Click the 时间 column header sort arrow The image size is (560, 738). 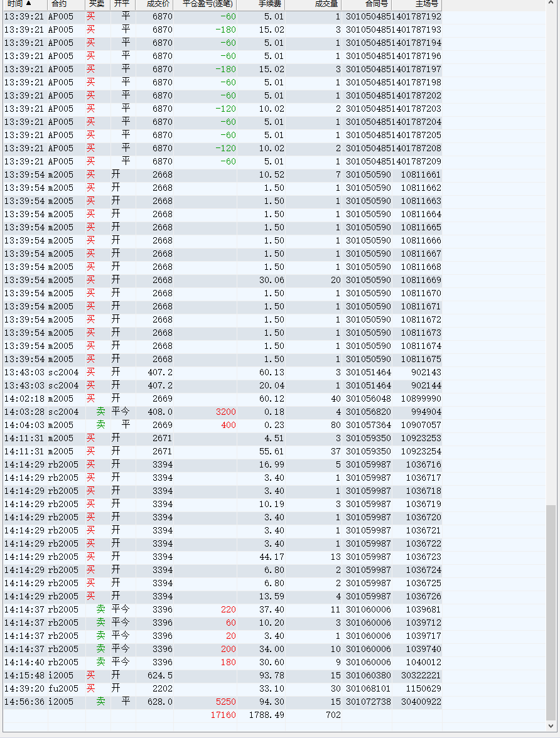(x=28, y=4)
